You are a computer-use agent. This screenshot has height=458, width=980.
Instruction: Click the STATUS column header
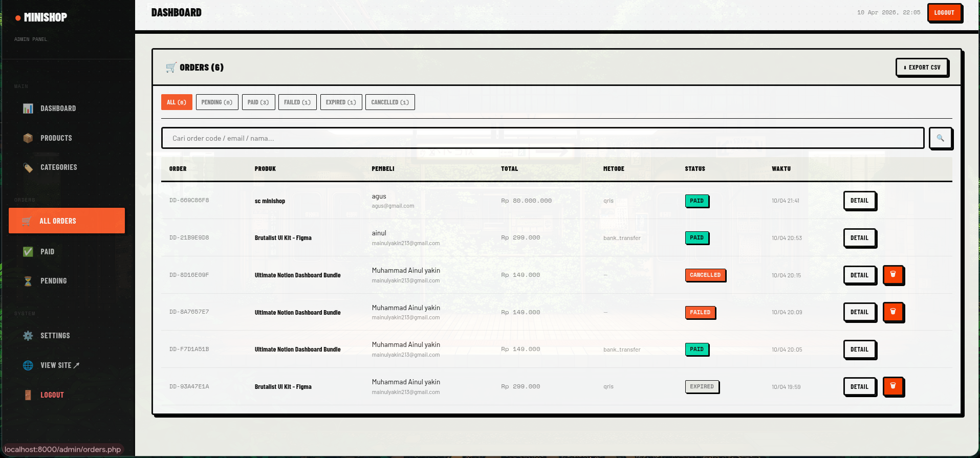point(695,169)
